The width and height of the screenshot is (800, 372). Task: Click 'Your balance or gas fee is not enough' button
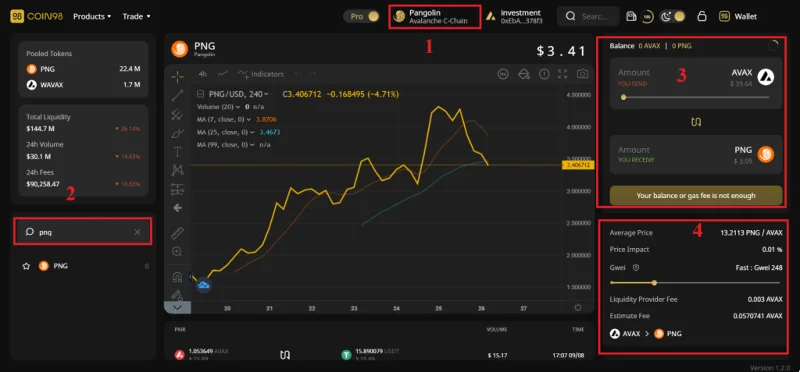pos(696,195)
